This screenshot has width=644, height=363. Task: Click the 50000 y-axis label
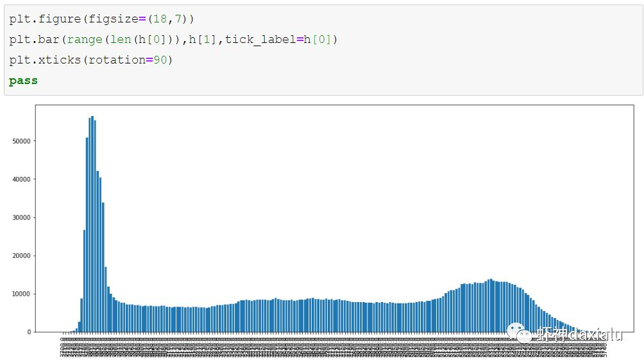tap(21, 141)
